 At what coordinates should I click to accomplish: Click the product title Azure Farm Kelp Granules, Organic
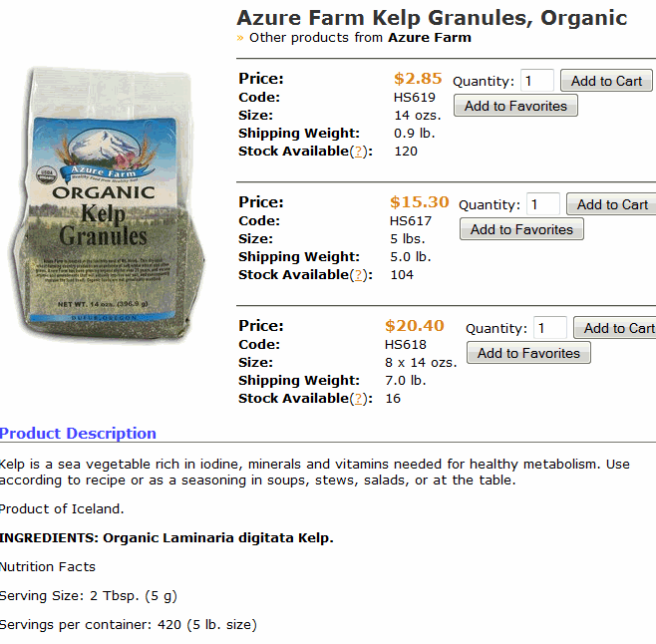pyautogui.click(x=432, y=18)
